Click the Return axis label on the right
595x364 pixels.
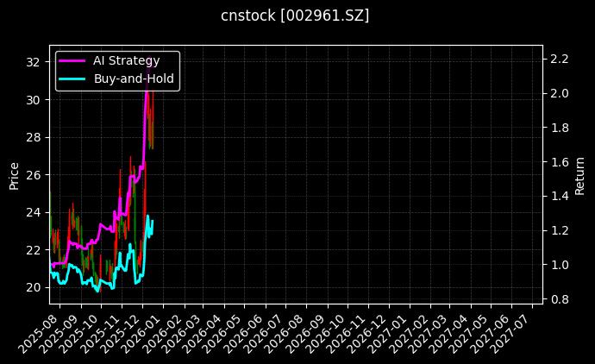coord(580,174)
